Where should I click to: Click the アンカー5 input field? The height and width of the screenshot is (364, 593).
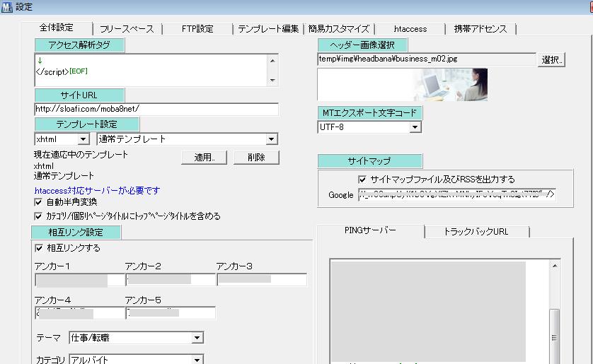(x=171, y=313)
